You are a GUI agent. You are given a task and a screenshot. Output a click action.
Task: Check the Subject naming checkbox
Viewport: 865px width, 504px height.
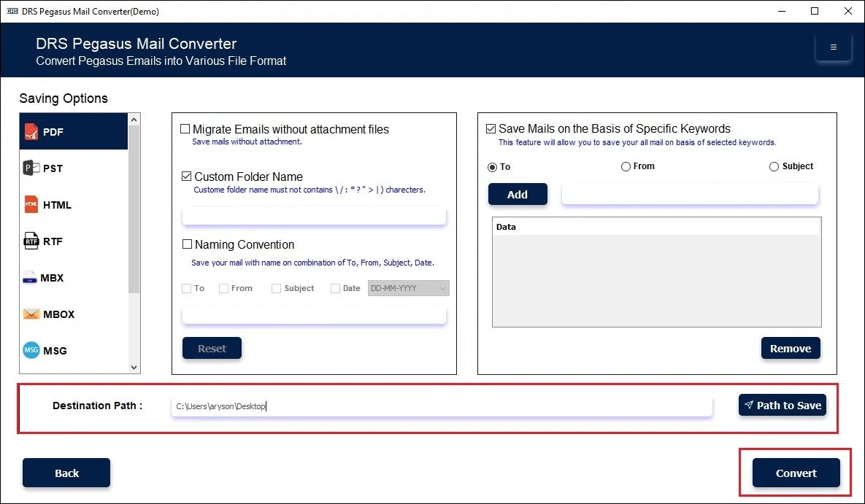tap(277, 288)
